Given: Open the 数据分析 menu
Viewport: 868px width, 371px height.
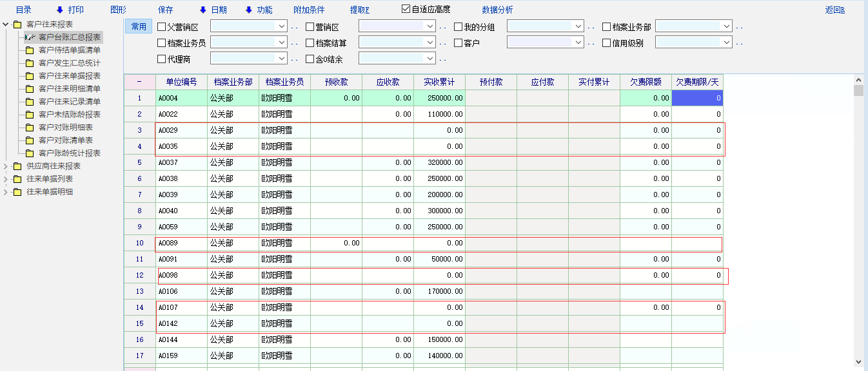Looking at the screenshot, I should click(497, 10).
